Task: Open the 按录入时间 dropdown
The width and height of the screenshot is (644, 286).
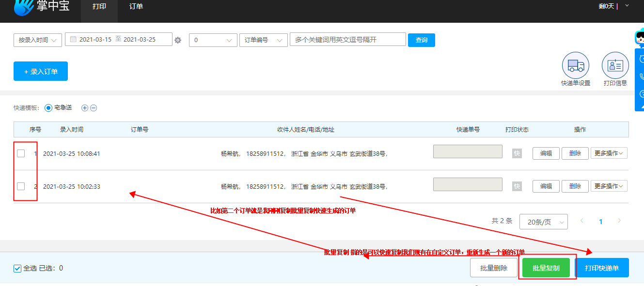Action: 38,40
